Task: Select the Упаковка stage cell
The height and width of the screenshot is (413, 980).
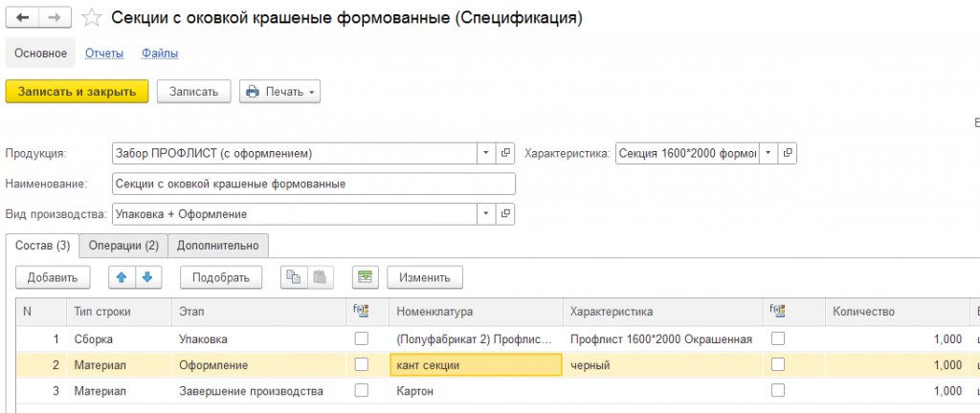Action: (257, 339)
